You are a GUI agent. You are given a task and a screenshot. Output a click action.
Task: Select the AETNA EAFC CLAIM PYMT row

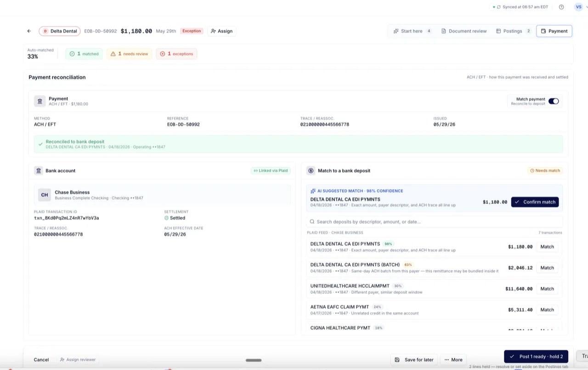click(x=434, y=310)
